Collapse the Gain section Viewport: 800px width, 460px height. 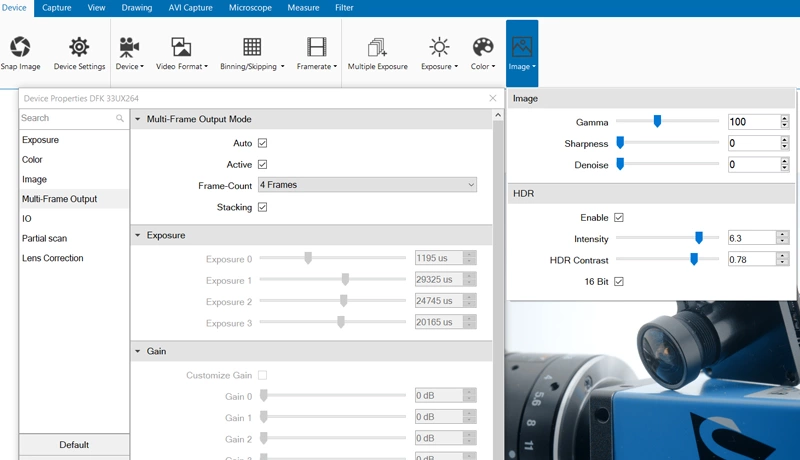138,352
